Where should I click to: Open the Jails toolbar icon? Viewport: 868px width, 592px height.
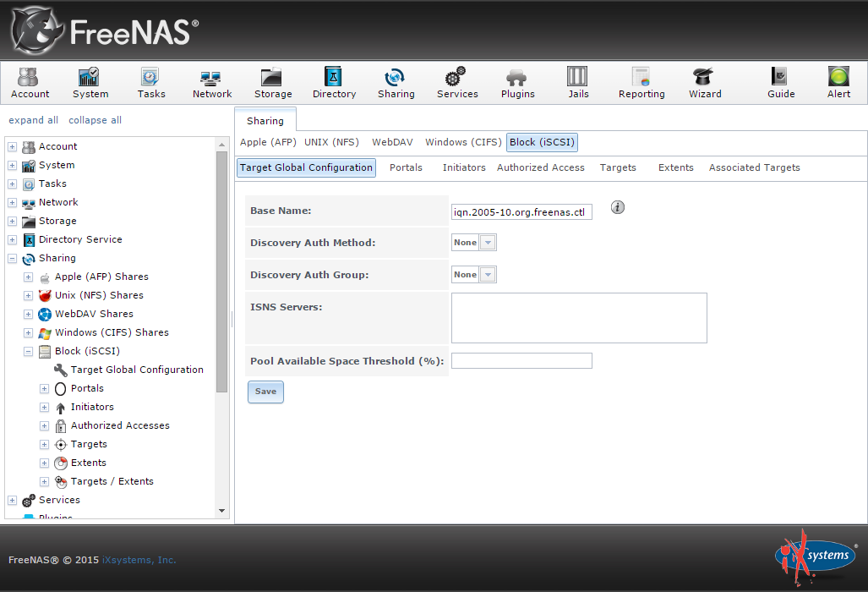[x=577, y=78]
